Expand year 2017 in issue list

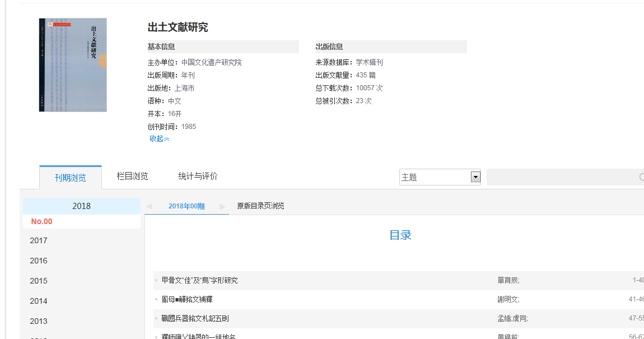point(39,240)
